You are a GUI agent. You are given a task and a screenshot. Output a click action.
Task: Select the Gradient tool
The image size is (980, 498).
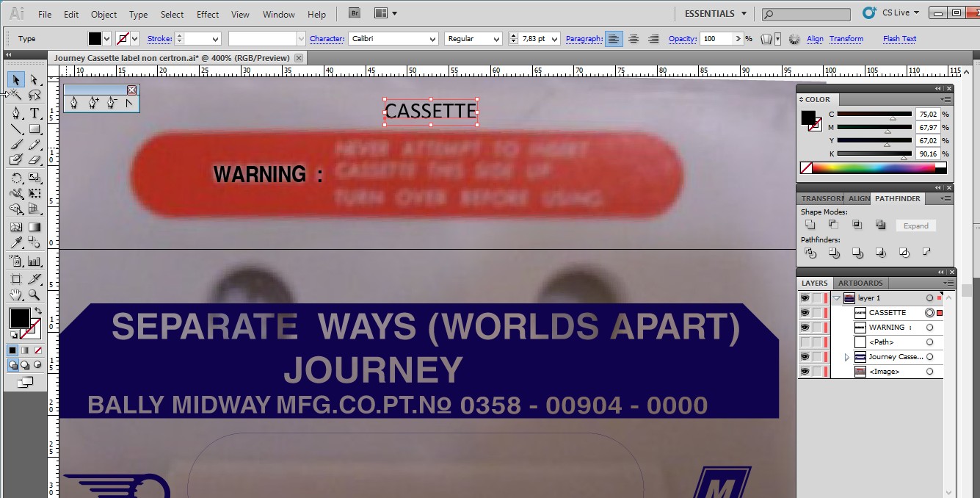pyautogui.click(x=35, y=227)
